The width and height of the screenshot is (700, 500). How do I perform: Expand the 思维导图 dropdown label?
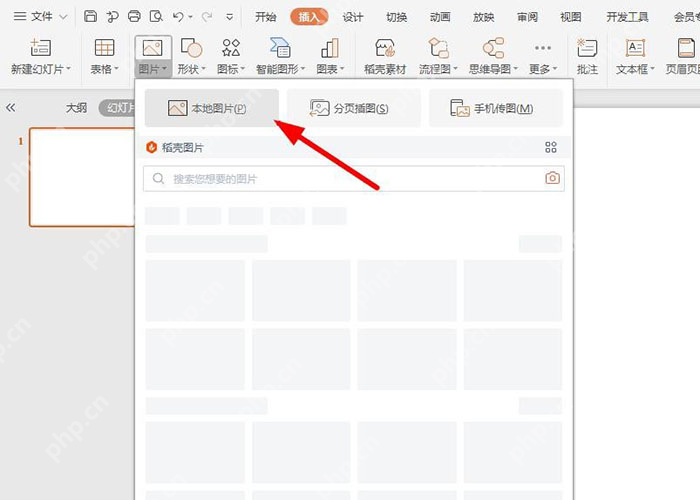pos(493,69)
